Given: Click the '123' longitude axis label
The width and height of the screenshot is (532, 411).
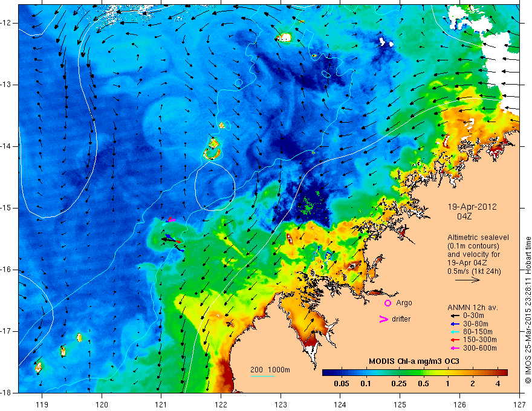Looking at the screenshot, I should tap(281, 404).
